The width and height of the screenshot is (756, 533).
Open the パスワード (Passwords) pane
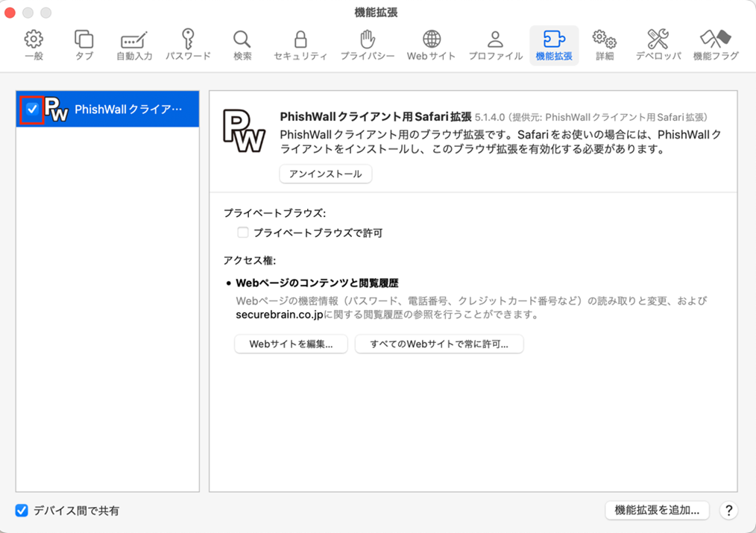(188, 45)
